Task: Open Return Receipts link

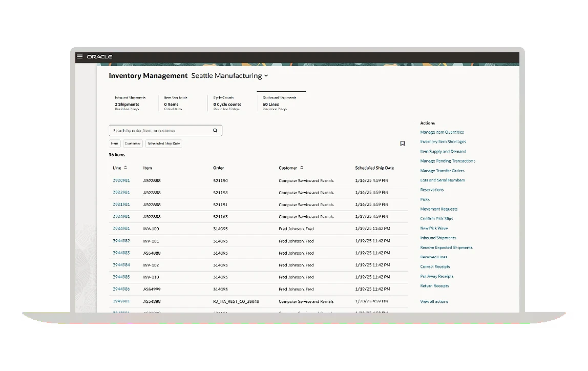Action: pyautogui.click(x=434, y=286)
